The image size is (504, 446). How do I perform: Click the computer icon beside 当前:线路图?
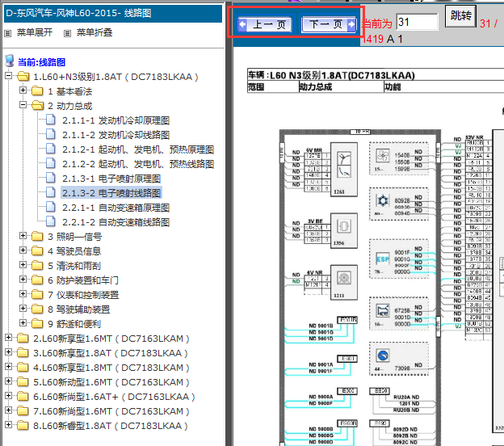[x=10, y=61]
